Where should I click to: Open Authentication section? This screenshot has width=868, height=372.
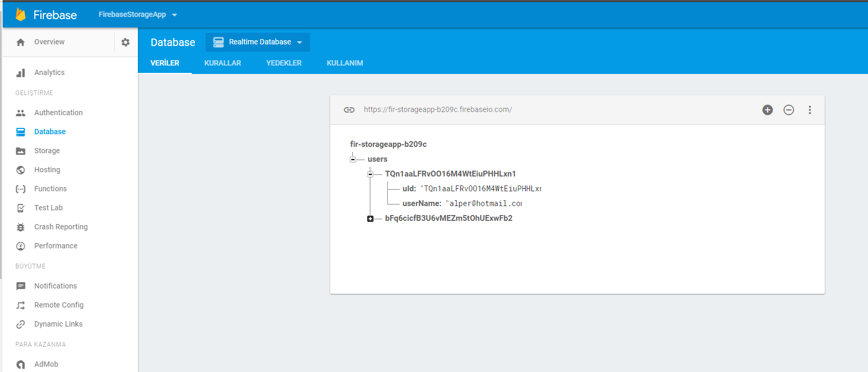59,113
